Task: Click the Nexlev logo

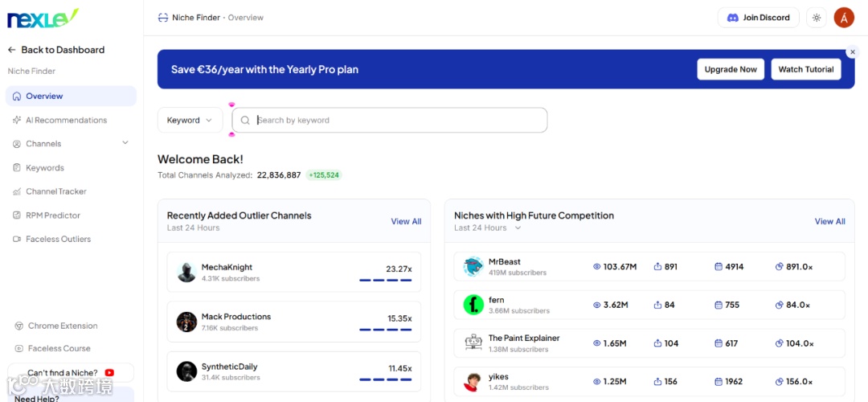Action: [x=43, y=18]
